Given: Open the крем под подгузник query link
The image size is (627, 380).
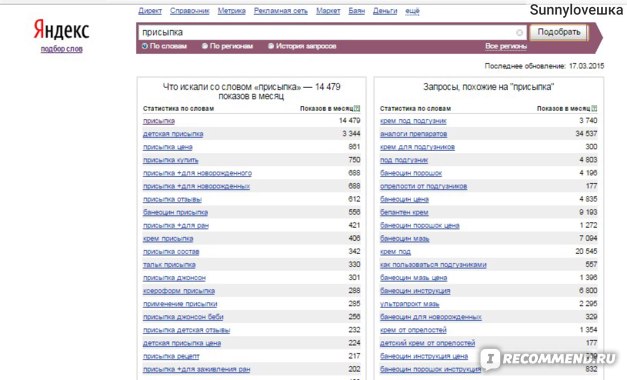Looking at the screenshot, I should click(413, 121).
